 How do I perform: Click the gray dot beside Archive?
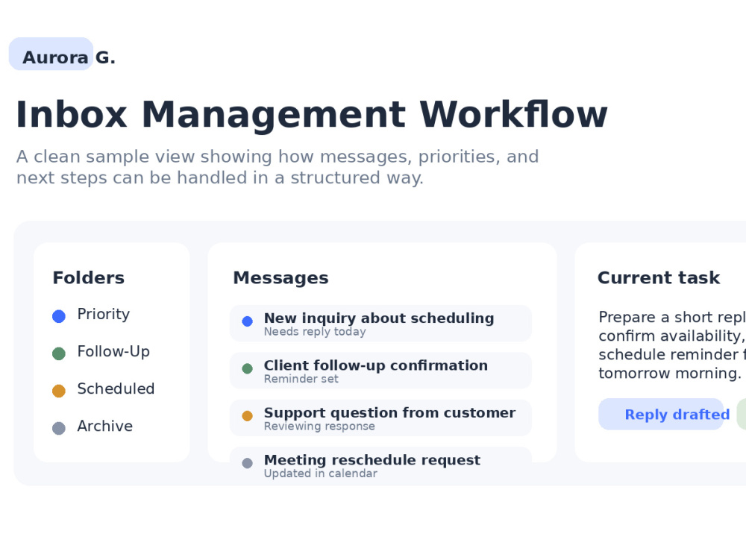(x=58, y=428)
